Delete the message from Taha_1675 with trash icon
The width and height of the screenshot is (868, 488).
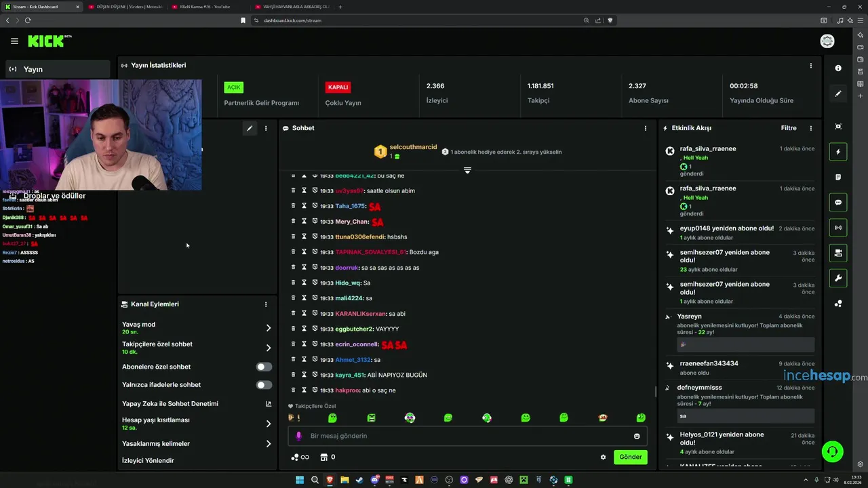(x=293, y=206)
